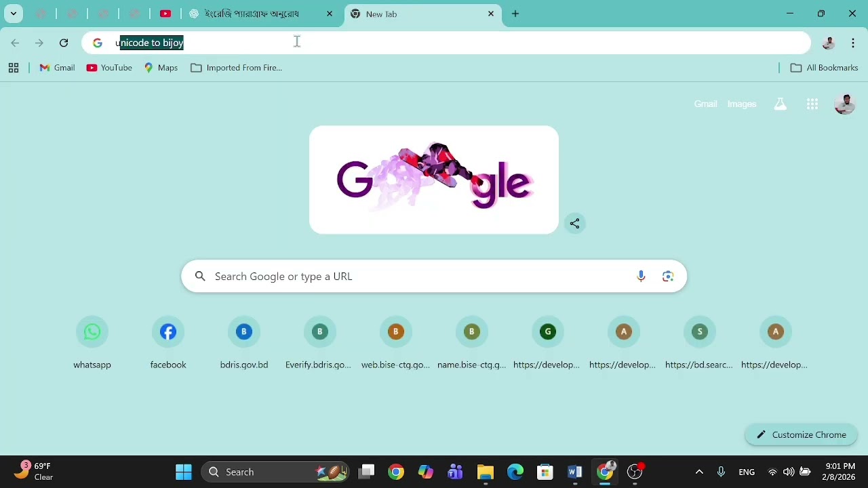Open the apps grid shortcut in the bookmarks bar

click(14, 68)
